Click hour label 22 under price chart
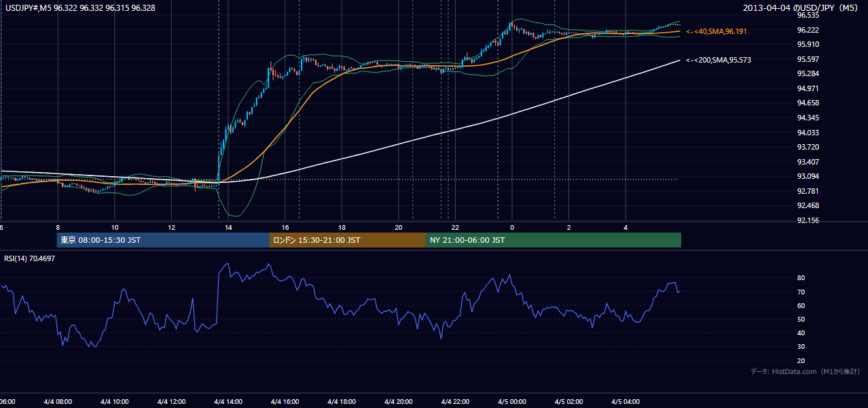Viewport: 868px width, 408px height. pyautogui.click(x=455, y=227)
